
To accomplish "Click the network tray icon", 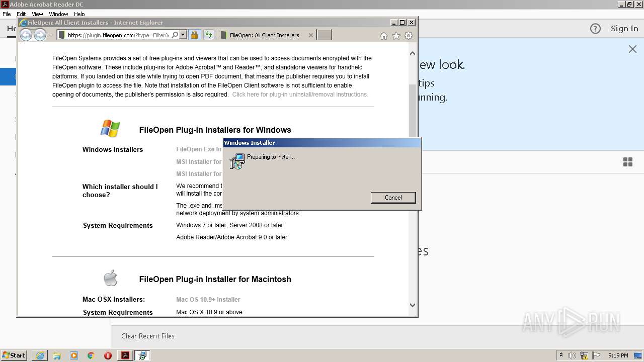I will click(584, 355).
